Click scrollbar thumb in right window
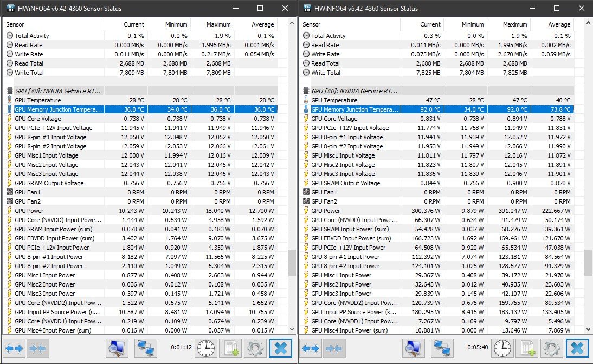The height and width of the screenshot is (364, 593). click(588, 263)
